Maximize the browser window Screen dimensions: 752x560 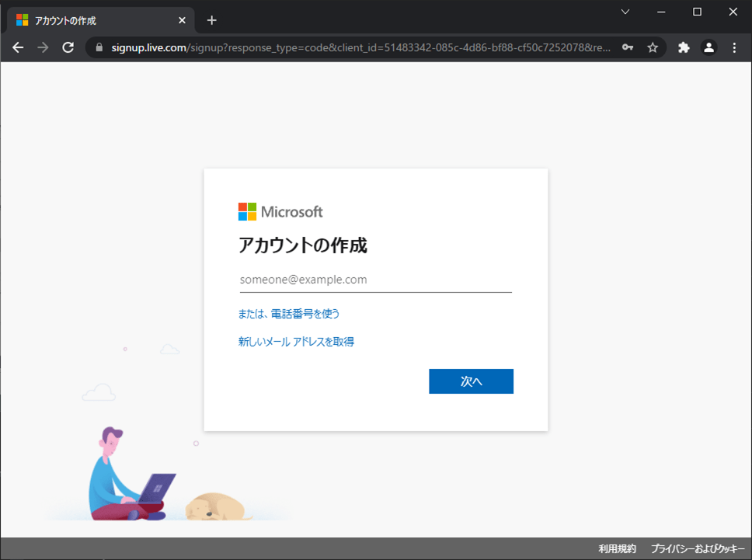(x=698, y=12)
